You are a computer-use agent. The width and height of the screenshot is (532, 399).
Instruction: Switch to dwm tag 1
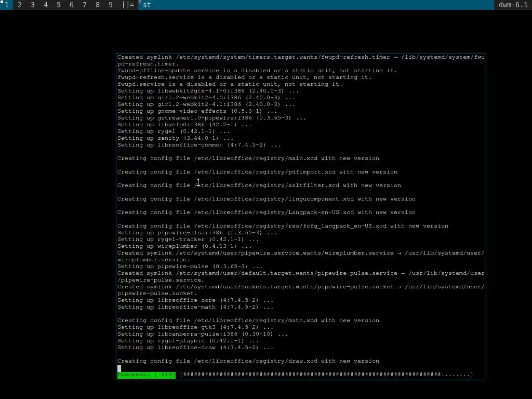6,5
